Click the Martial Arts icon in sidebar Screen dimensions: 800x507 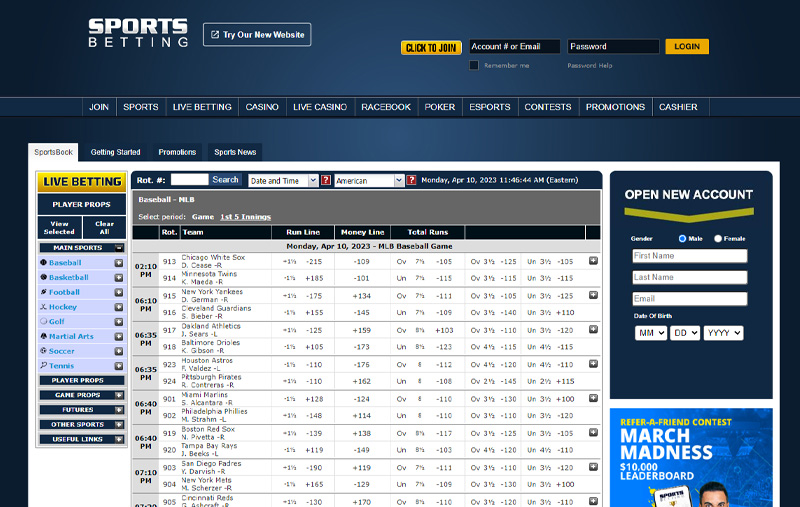click(x=43, y=336)
